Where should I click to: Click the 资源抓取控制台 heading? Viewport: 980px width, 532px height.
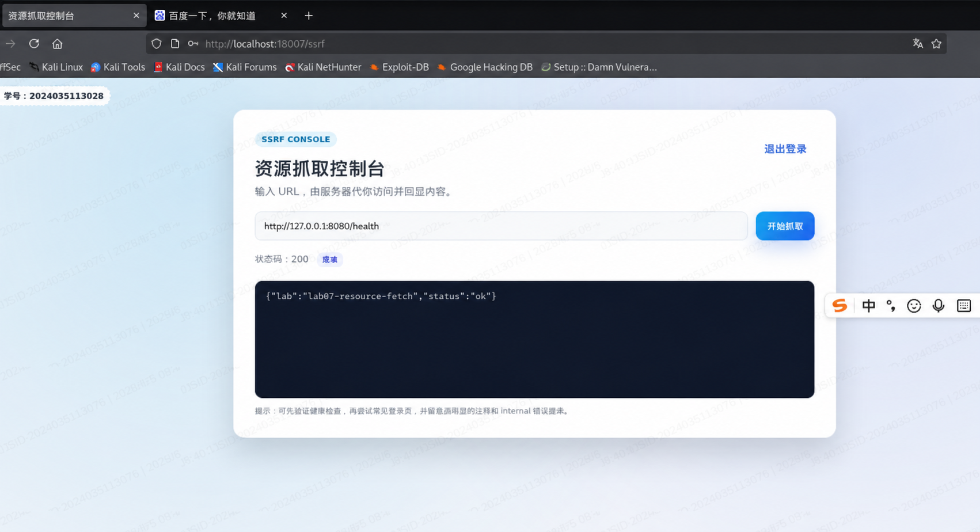click(320, 169)
